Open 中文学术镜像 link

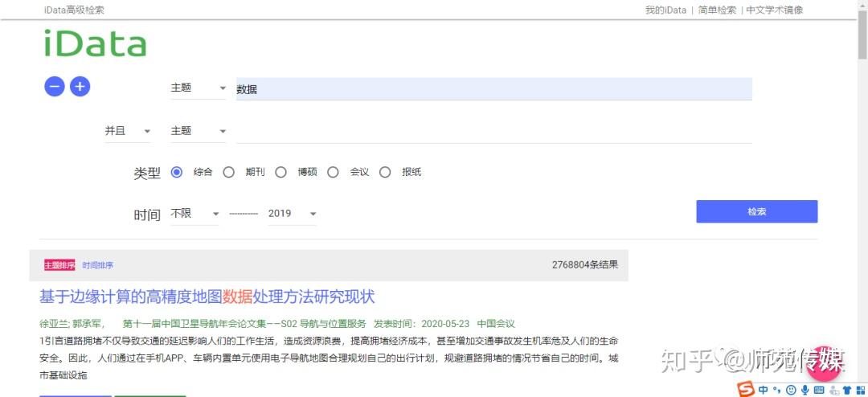pos(775,10)
